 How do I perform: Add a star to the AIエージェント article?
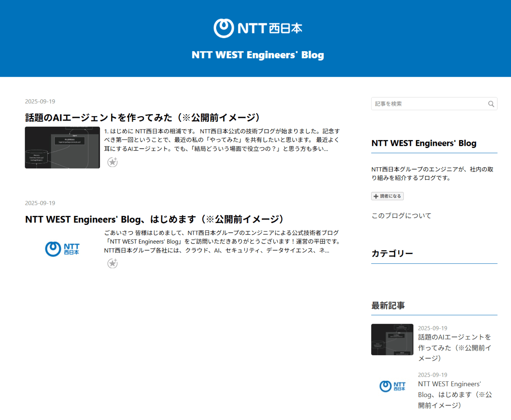point(112,162)
